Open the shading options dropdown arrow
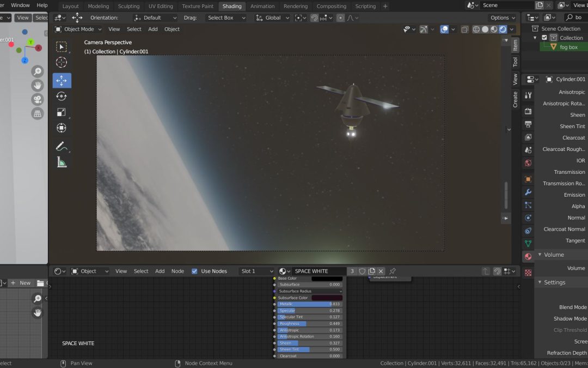 pyautogui.click(x=511, y=29)
